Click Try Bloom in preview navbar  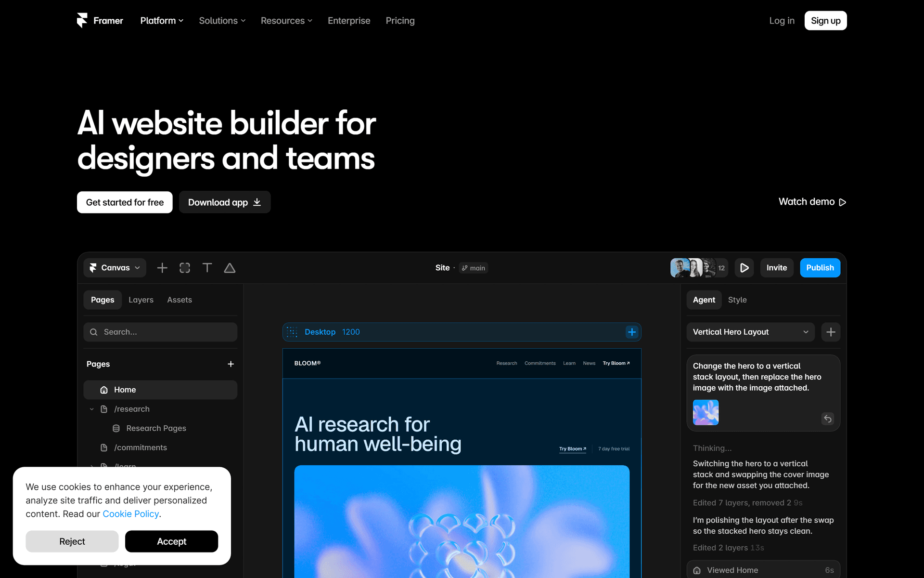[x=616, y=363]
